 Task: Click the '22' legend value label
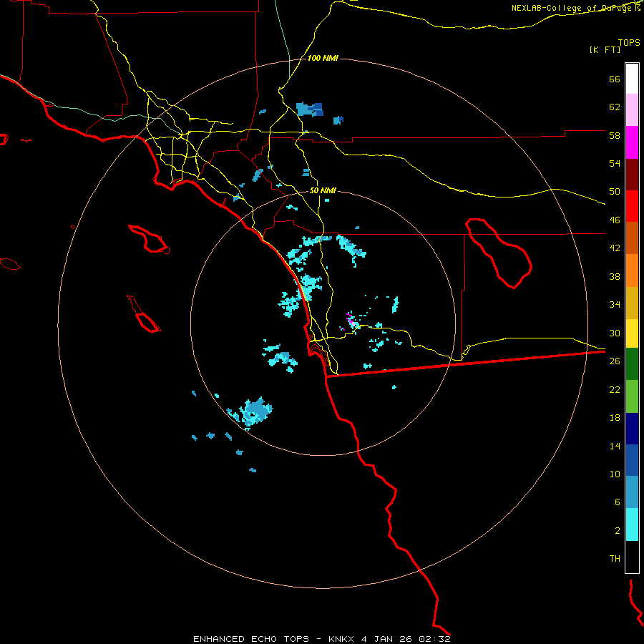615,389
